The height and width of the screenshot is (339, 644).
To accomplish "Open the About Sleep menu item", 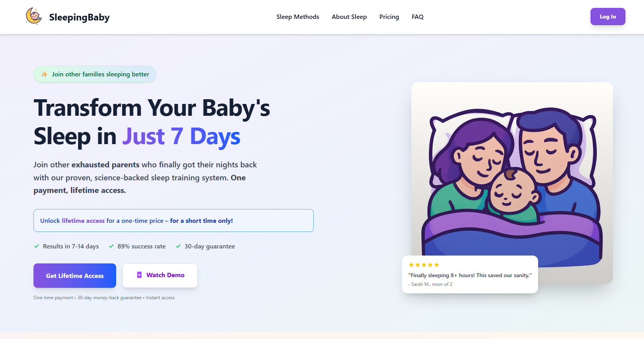I will 349,17.
